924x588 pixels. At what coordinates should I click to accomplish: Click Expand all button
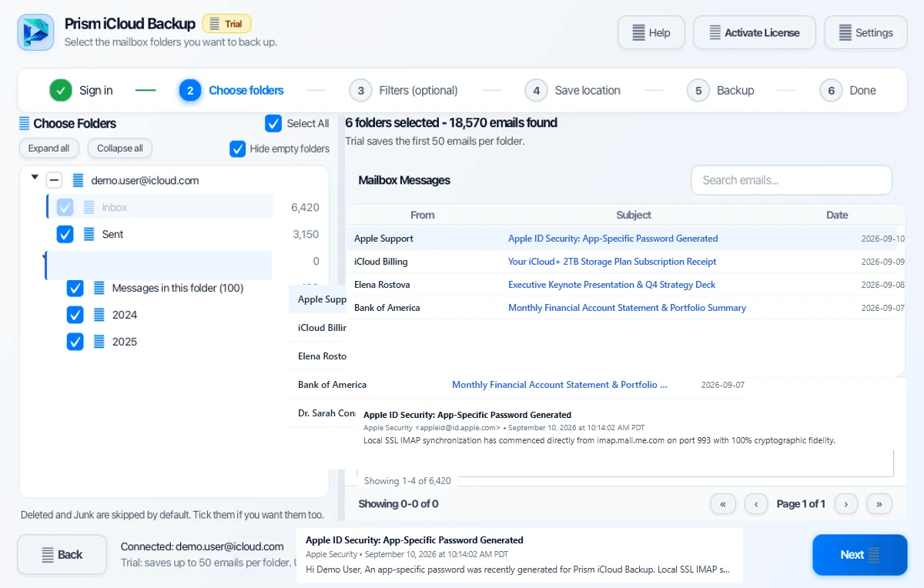49,149
